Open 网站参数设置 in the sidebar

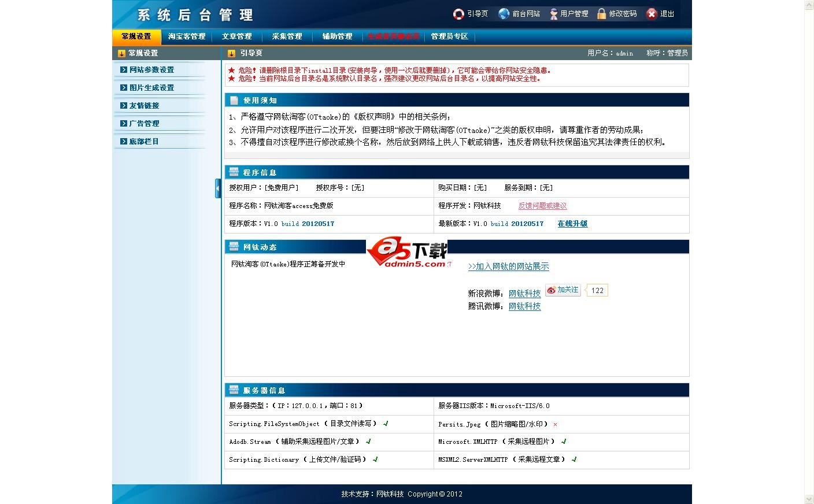[x=151, y=70]
